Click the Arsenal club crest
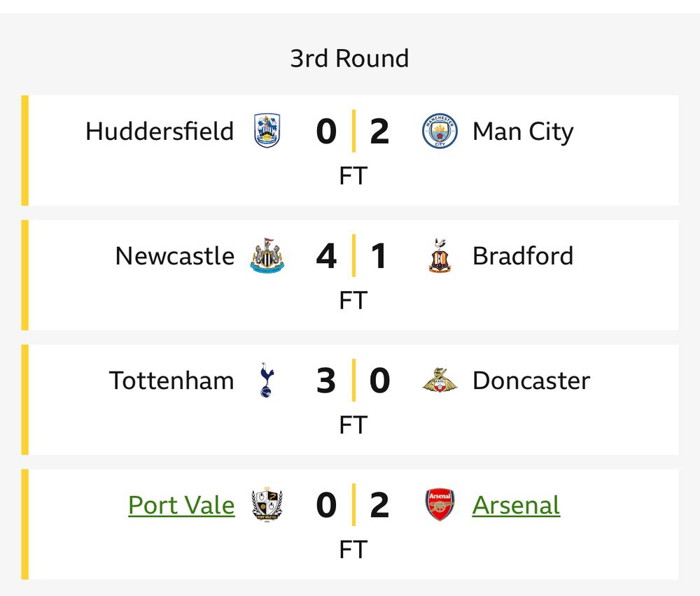This screenshot has height=596, width=700. point(440,505)
